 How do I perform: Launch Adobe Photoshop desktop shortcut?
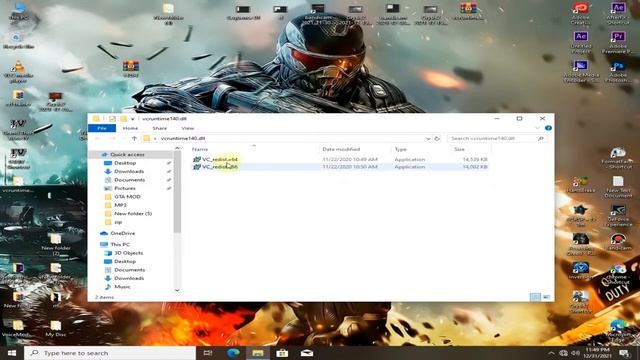618,71
